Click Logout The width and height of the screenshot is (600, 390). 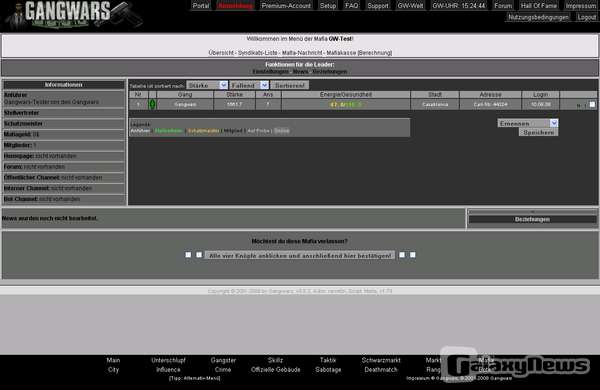pyautogui.click(x=587, y=17)
